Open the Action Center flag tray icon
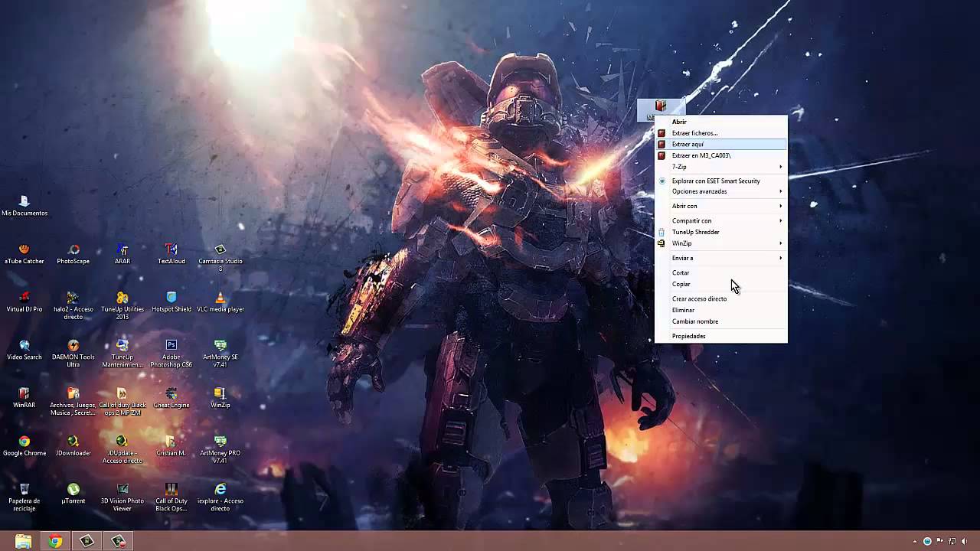The width and height of the screenshot is (980, 551). click(x=940, y=542)
